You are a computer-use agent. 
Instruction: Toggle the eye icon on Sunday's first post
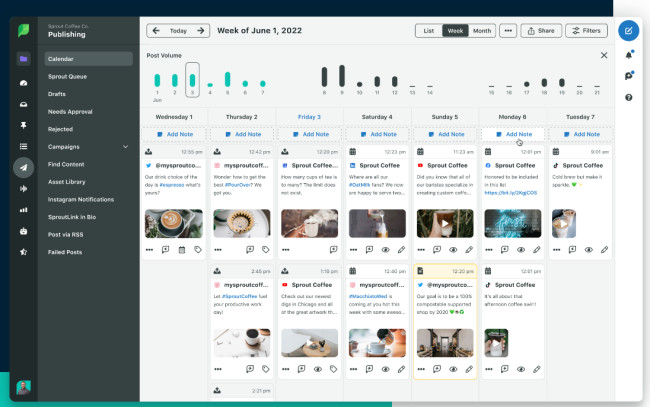point(453,249)
